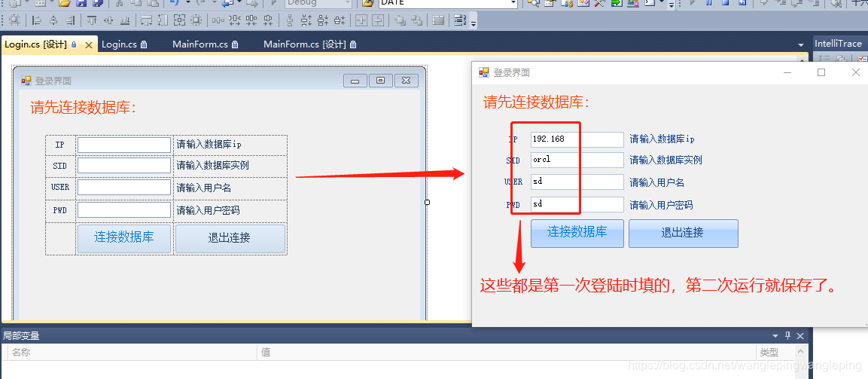Click the Decrease Horizontal Spacing icon
Image resolution: width=868 pixels, height=379 pixels.
coord(251,22)
